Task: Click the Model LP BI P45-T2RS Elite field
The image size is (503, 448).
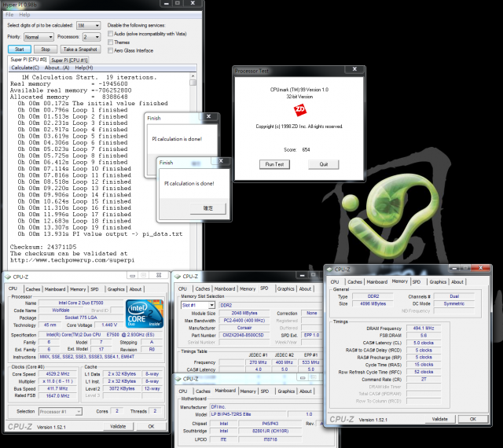Action: click(x=247, y=414)
